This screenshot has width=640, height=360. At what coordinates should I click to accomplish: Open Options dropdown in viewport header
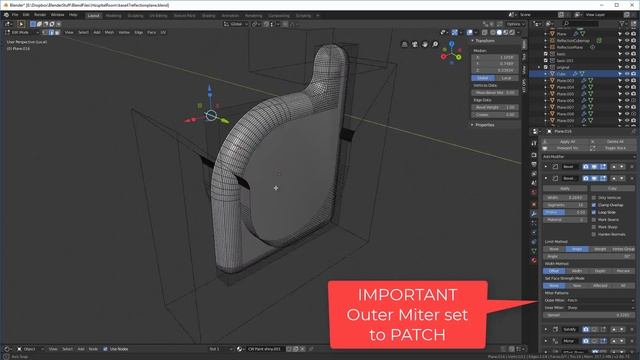516,24
